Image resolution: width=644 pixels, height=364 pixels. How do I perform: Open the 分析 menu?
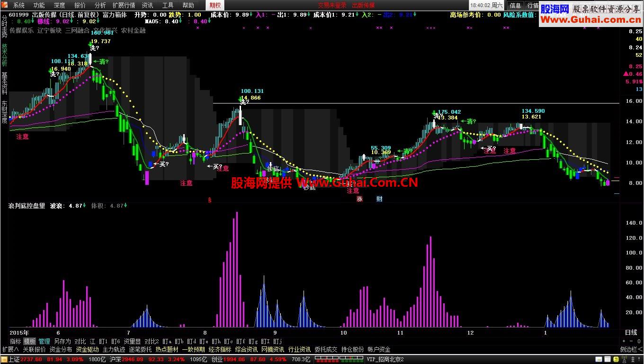tap(100, 5)
